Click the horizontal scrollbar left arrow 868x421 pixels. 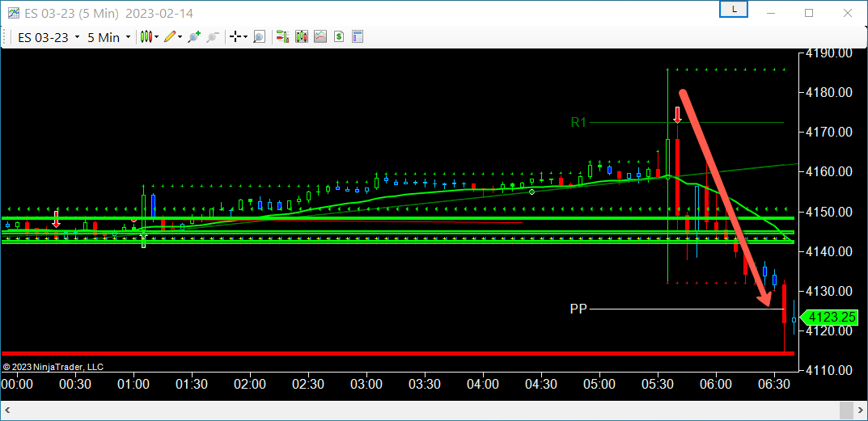10,410
